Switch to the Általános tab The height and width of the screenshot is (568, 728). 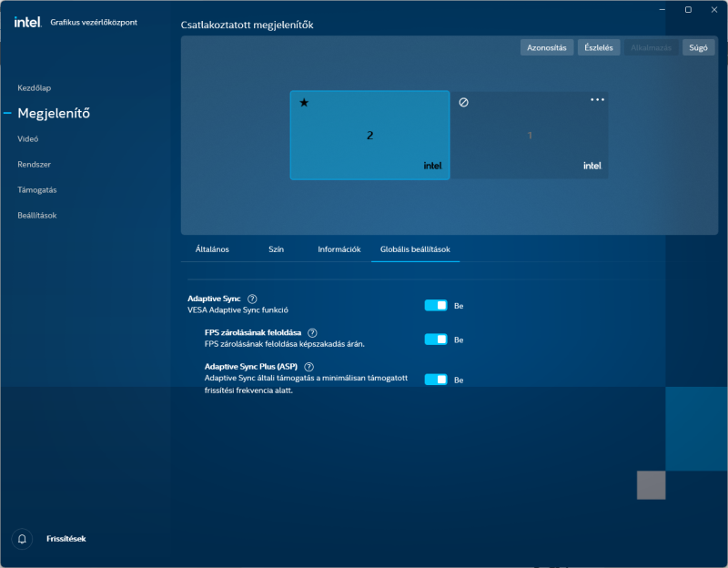212,249
